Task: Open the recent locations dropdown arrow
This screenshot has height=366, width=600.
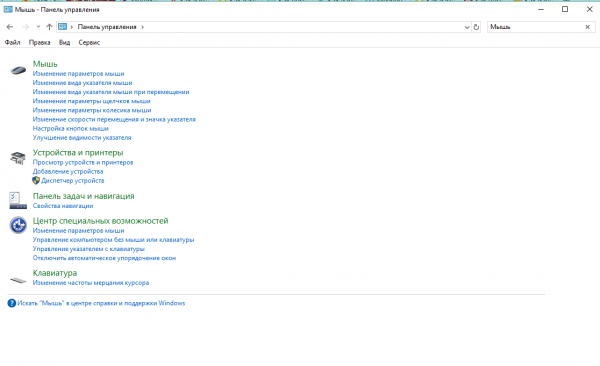Action: (x=38, y=27)
